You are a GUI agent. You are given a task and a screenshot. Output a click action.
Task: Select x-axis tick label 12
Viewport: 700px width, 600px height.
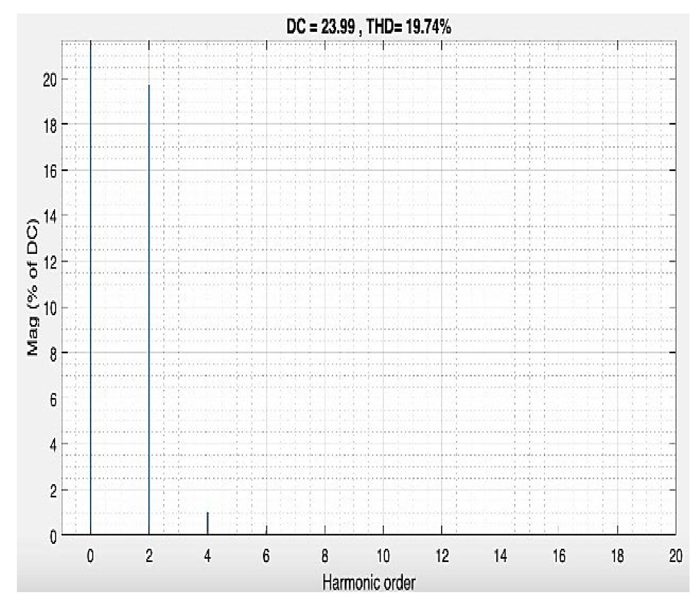coord(442,556)
